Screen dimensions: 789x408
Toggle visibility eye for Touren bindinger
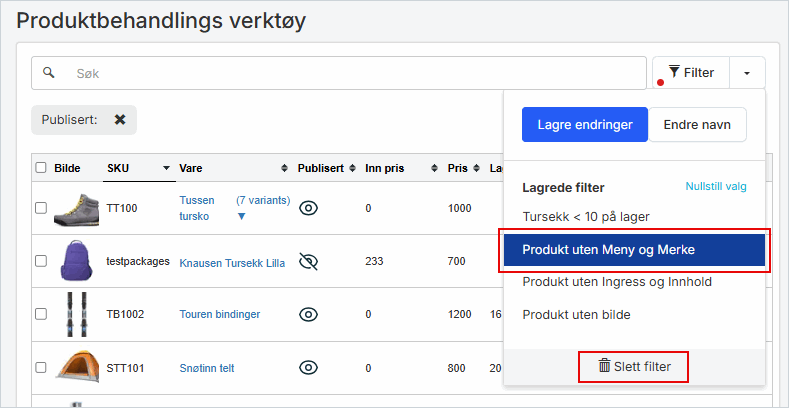point(309,314)
